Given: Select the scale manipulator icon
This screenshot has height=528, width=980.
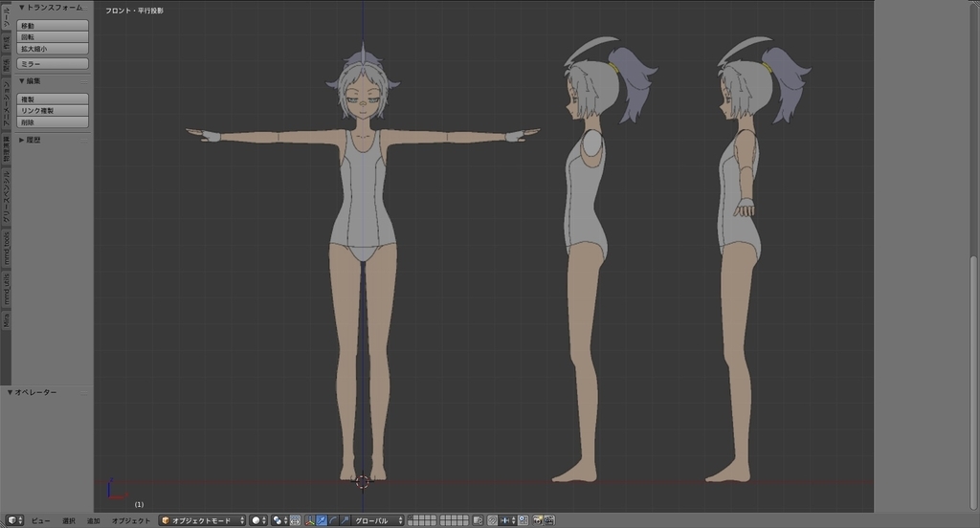Looking at the screenshot, I should click(x=345, y=520).
